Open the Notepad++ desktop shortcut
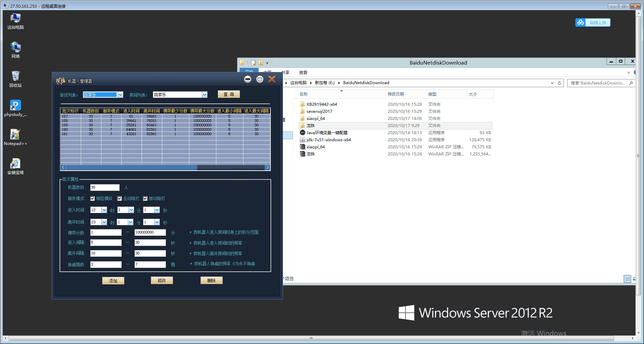 tap(15, 134)
